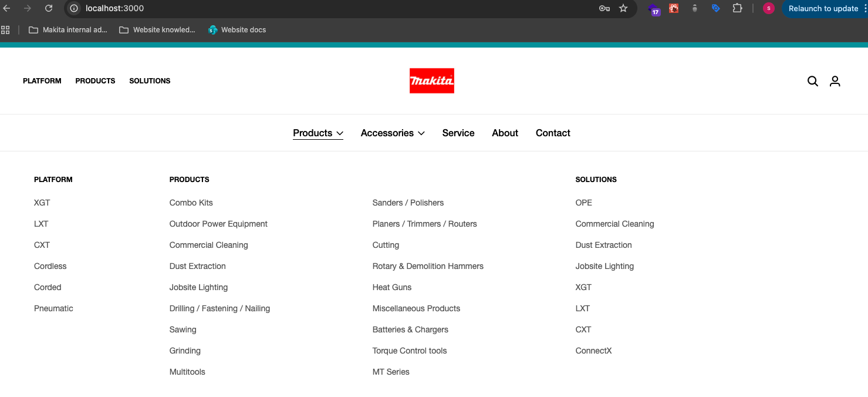The image size is (868, 397).
Task: Open LXT under Platform column
Action: pos(41,224)
